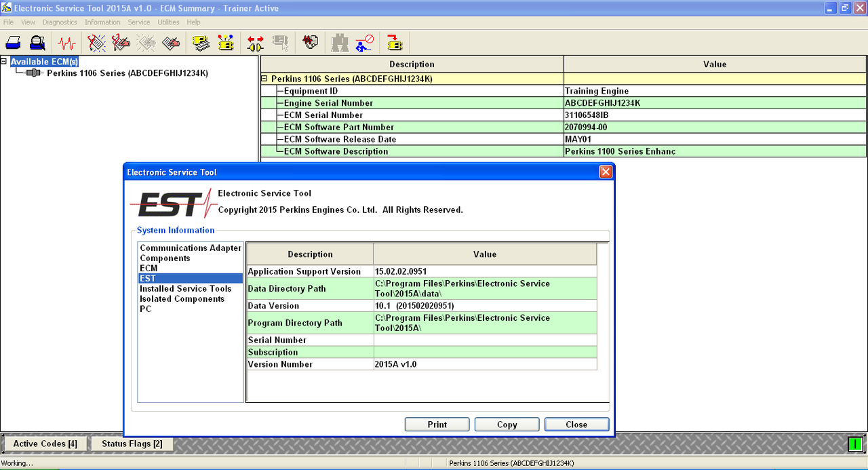This screenshot has height=470, width=868.
Task: Open the Information menu
Action: coord(102,22)
